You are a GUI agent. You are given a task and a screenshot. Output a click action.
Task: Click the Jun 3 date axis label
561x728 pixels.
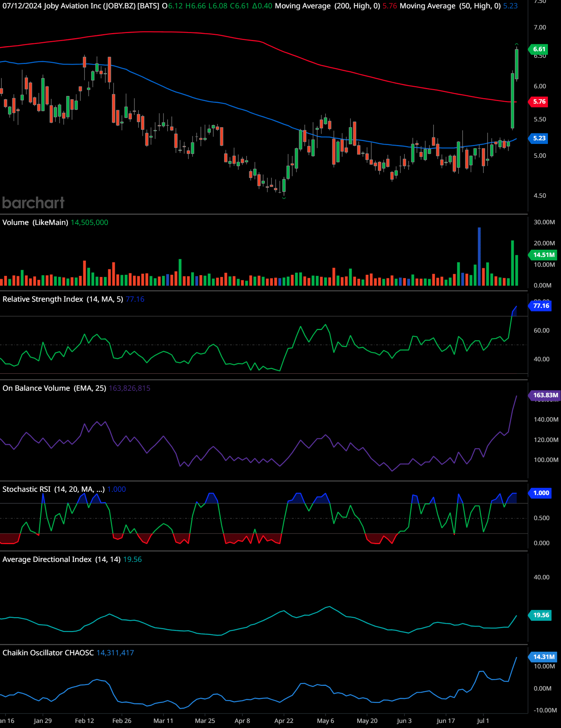pyautogui.click(x=404, y=721)
